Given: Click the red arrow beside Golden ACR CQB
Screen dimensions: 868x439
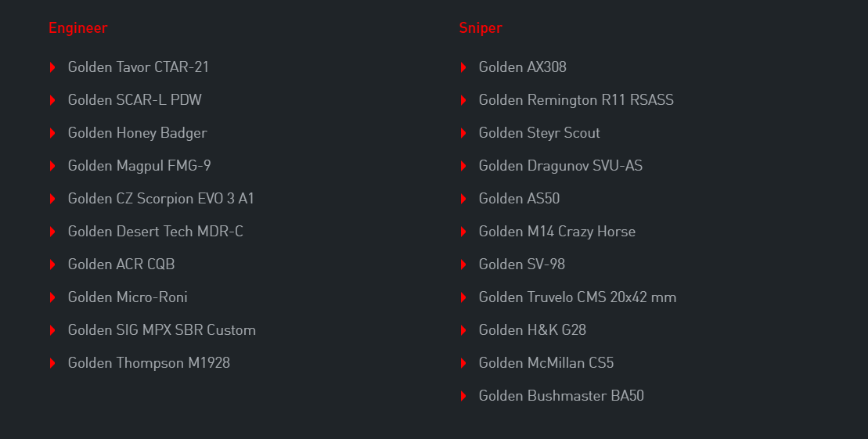Looking at the screenshot, I should (x=52, y=264).
